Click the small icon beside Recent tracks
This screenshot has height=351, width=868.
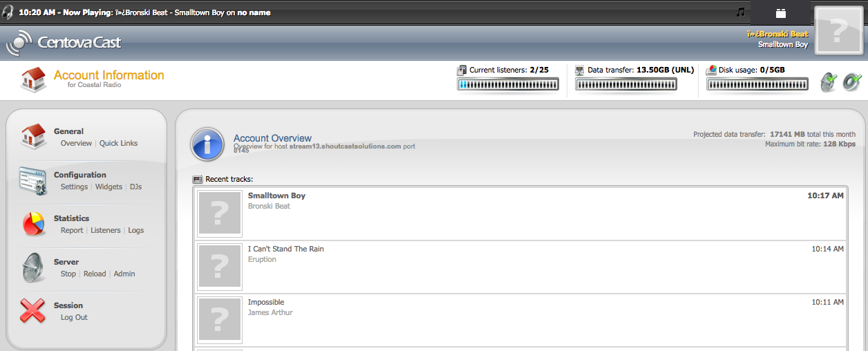click(x=198, y=179)
